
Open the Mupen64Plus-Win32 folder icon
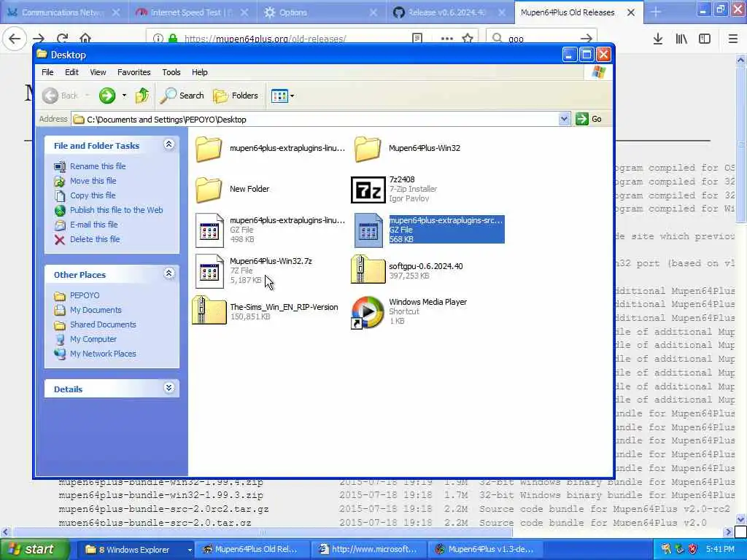point(368,149)
